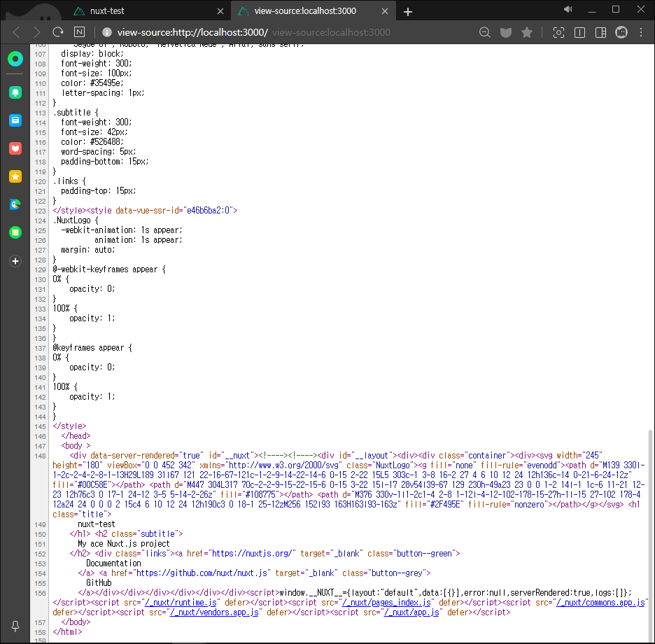Open Naver home from the N icon
655x644 pixels.
[79, 32]
